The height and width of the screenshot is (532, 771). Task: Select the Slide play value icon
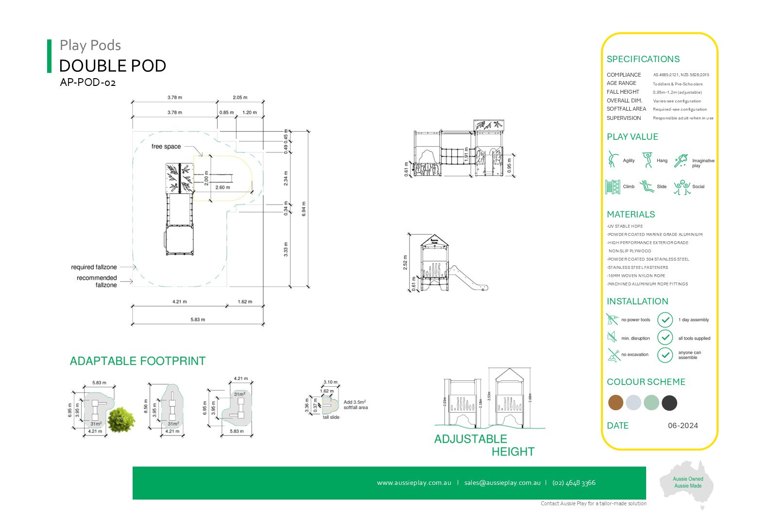click(647, 186)
